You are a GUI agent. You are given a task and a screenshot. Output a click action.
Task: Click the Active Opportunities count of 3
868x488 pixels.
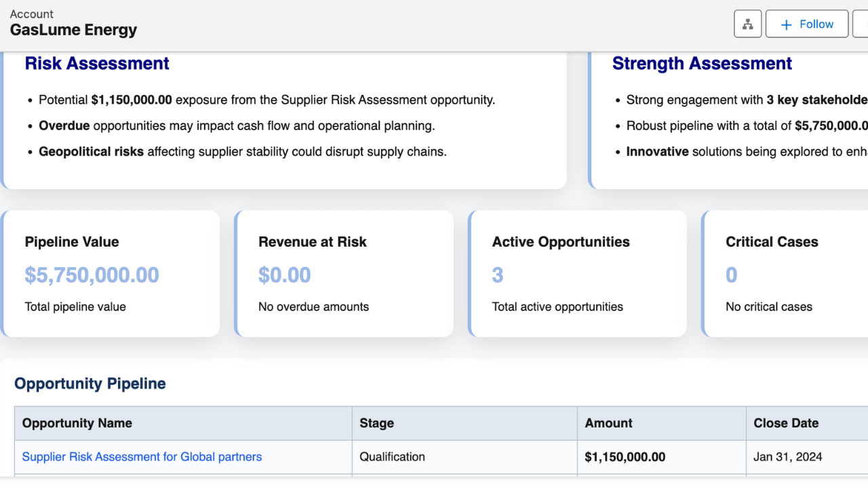pyautogui.click(x=498, y=275)
